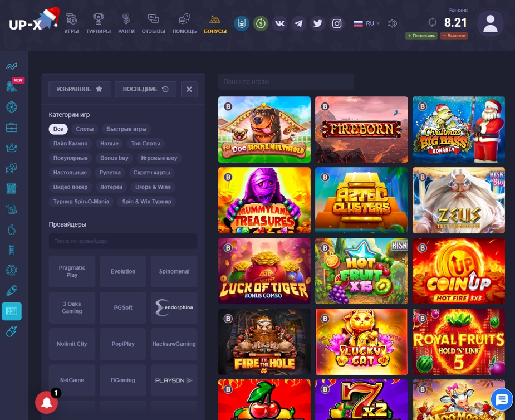Viewport: 515px width, 420px height.
Task: Open the meteor ball icon in sidebar
Action: tap(12, 331)
